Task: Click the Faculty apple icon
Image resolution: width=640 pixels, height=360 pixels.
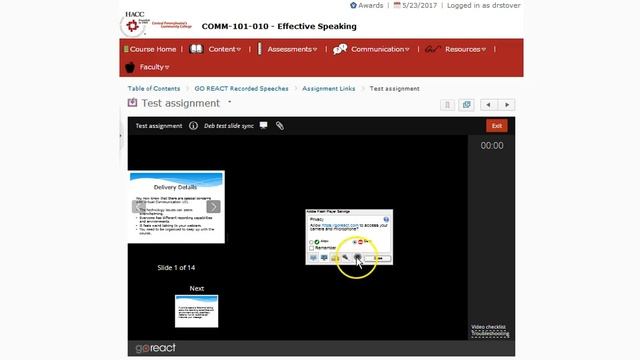Action: coord(130,67)
